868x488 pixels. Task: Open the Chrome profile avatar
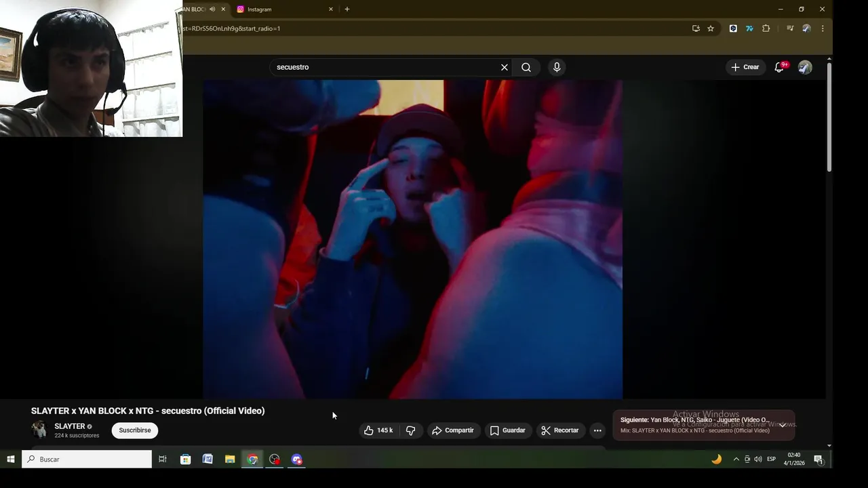pos(806,28)
